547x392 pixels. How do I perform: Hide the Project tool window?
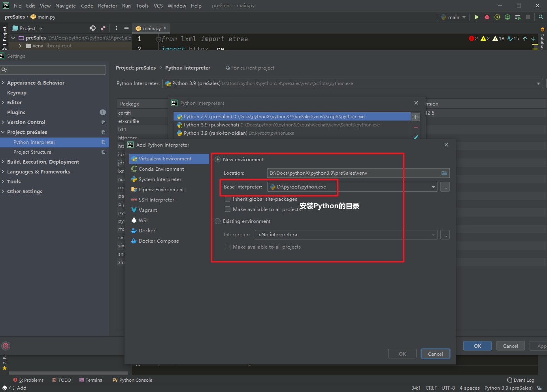126,28
